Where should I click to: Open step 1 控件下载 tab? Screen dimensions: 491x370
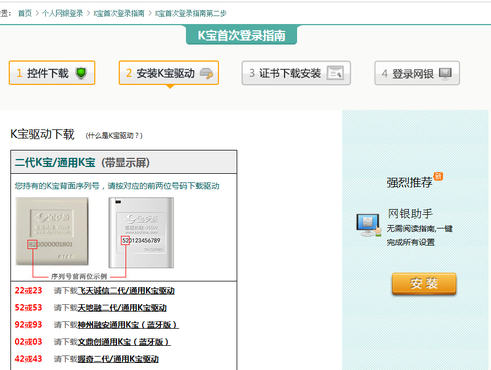52,73
